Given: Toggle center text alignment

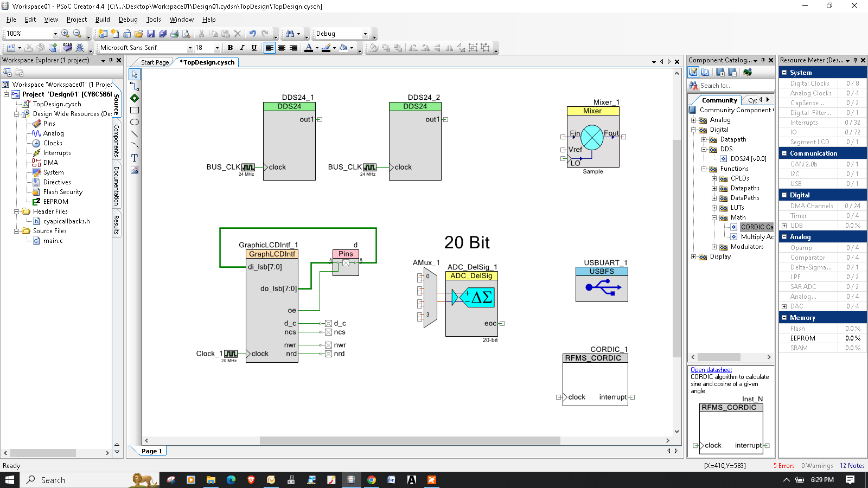Looking at the screenshot, I should pos(281,48).
